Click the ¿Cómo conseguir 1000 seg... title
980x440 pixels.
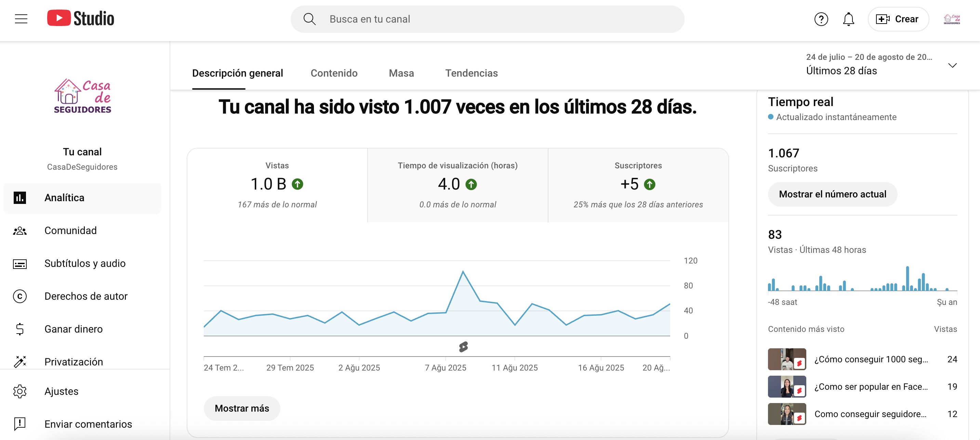coord(871,359)
